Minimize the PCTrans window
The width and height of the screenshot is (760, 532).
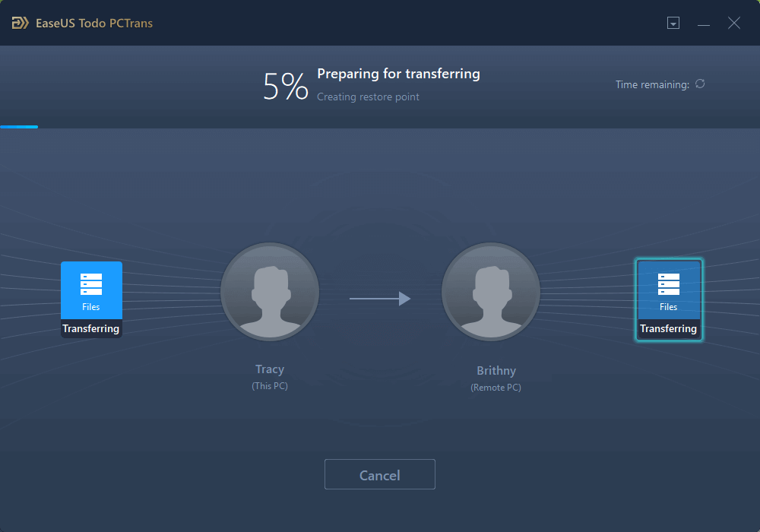coord(704,24)
